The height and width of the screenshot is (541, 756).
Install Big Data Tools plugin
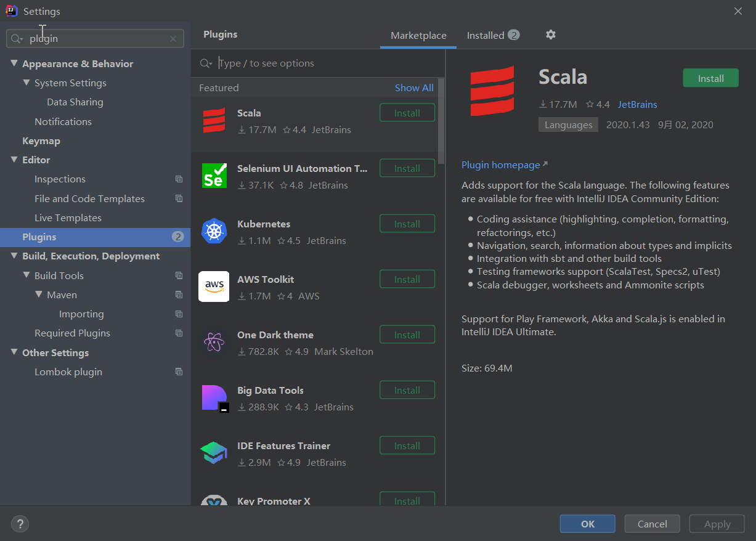pyautogui.click(x=407, y=390)
